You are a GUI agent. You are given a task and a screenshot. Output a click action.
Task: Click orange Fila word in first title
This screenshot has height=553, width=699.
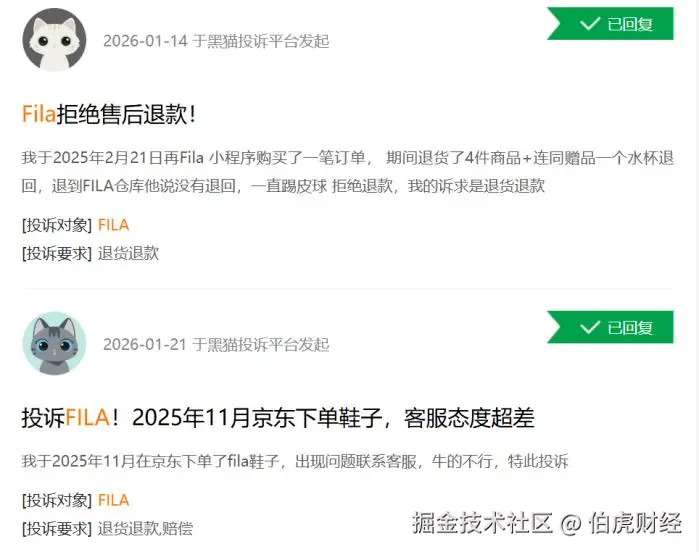pos(39,114)
